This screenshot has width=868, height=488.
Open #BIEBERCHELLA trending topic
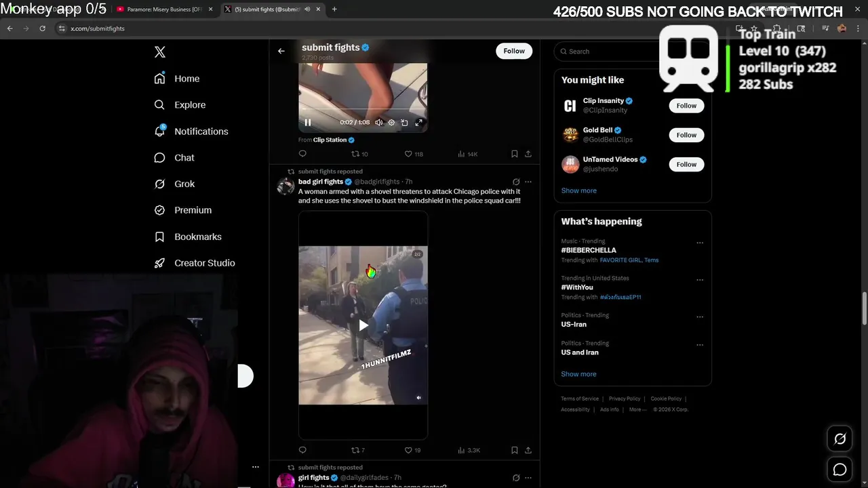click(589, 250)
